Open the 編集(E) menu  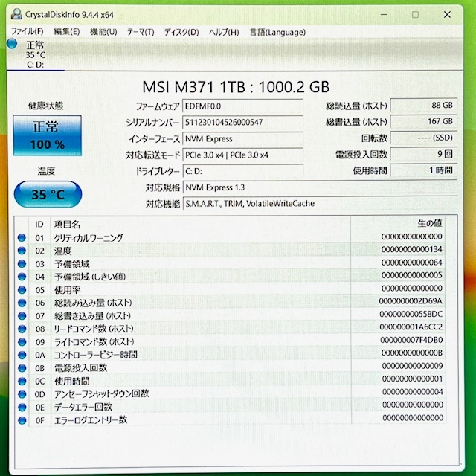[67, 31]
